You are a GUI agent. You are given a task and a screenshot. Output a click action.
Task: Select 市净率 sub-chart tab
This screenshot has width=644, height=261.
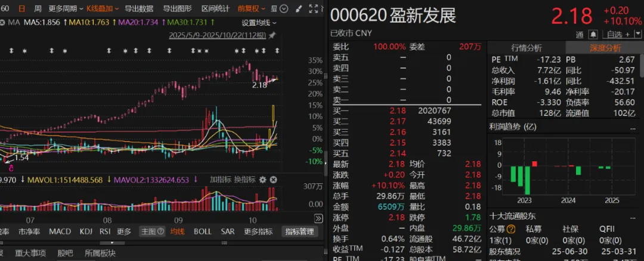coord(29,231)
